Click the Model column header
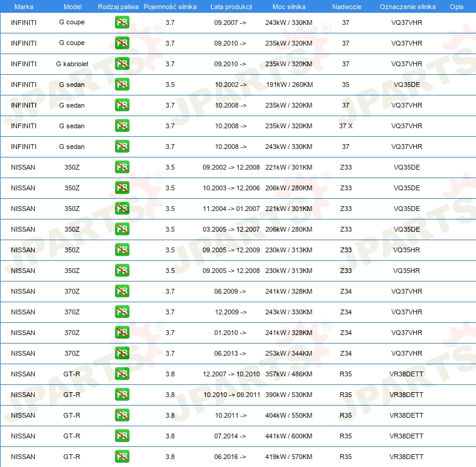Viewport: 476px width, 467px height. (x=72, y=7)
